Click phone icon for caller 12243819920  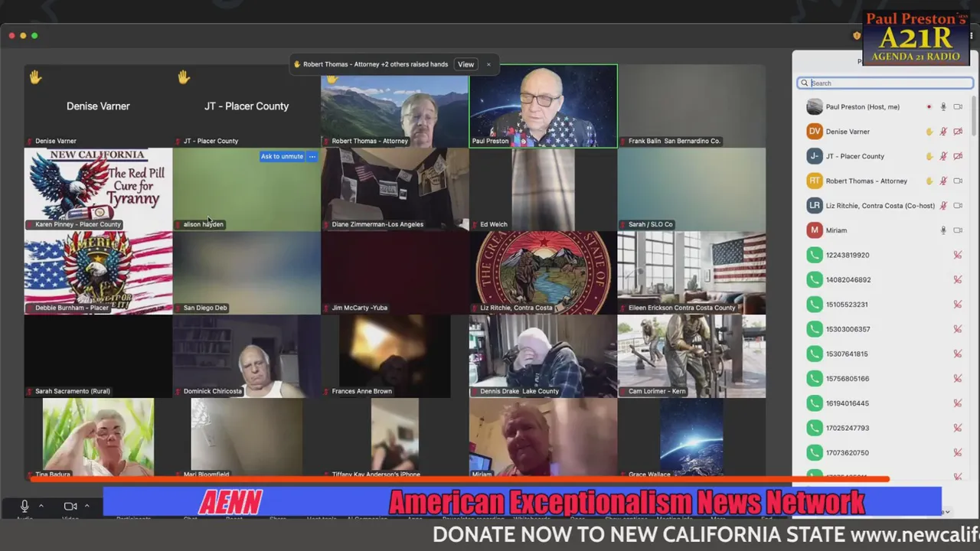click(x=815, y=255)
